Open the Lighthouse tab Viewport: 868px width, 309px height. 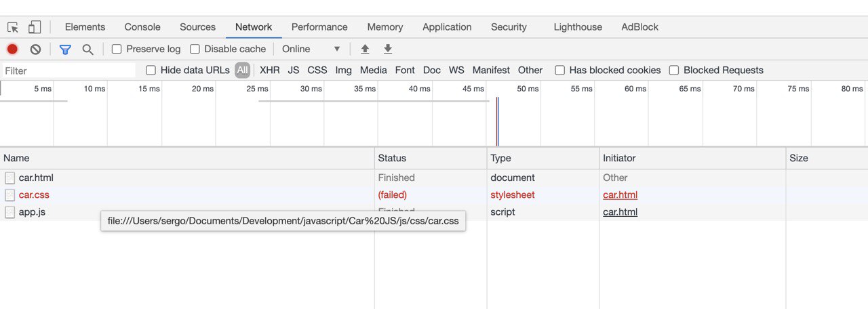(x=578, y=27)
